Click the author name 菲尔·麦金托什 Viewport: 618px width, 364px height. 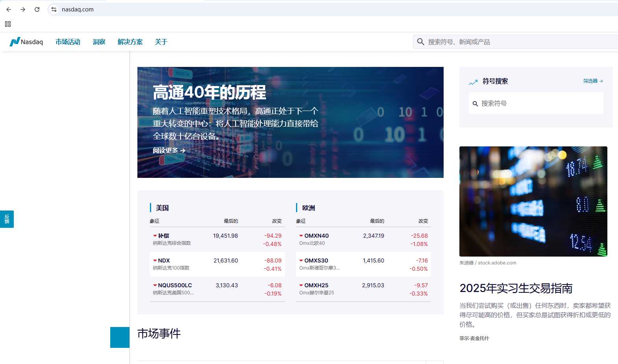tap(474, 338)
